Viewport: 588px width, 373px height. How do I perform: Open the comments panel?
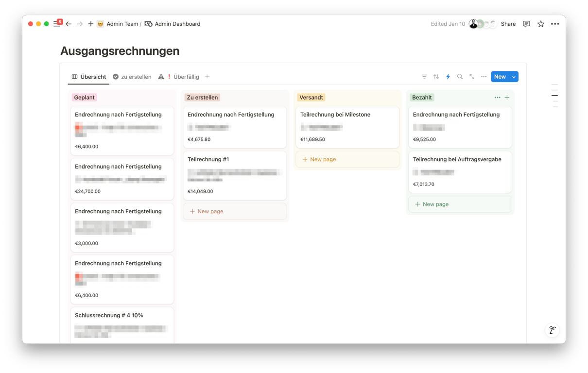(526, 23)
